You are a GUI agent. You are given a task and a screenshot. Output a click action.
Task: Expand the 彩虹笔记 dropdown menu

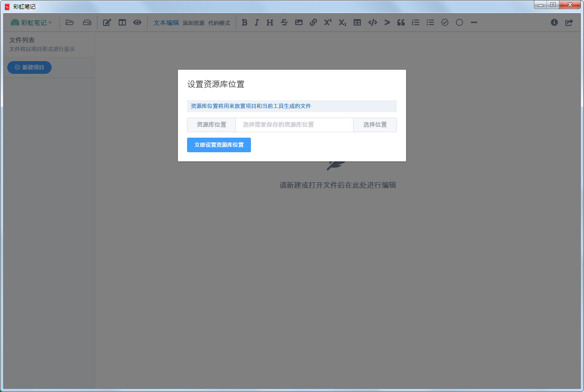pyautogui.click(x=31, y=22)
